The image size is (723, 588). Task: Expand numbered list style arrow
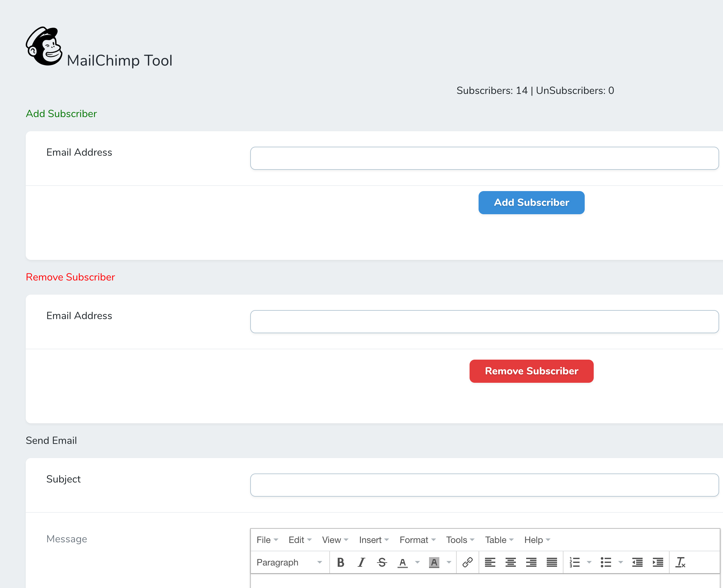click(589, 563)
